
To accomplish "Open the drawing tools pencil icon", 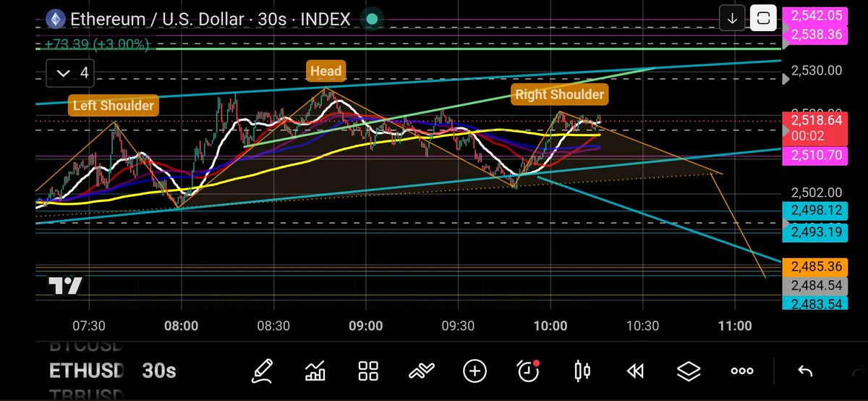I will point(262,371).
